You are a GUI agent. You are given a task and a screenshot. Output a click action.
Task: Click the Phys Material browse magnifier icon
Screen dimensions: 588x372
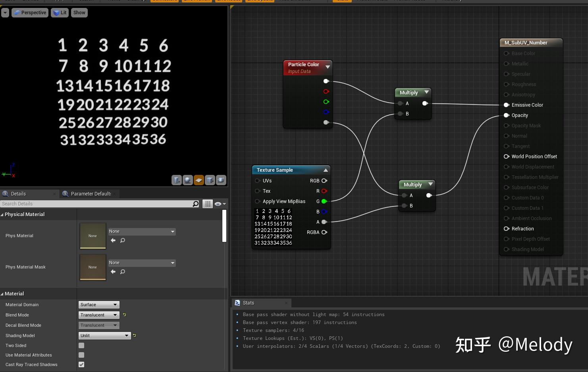point(123,240)
